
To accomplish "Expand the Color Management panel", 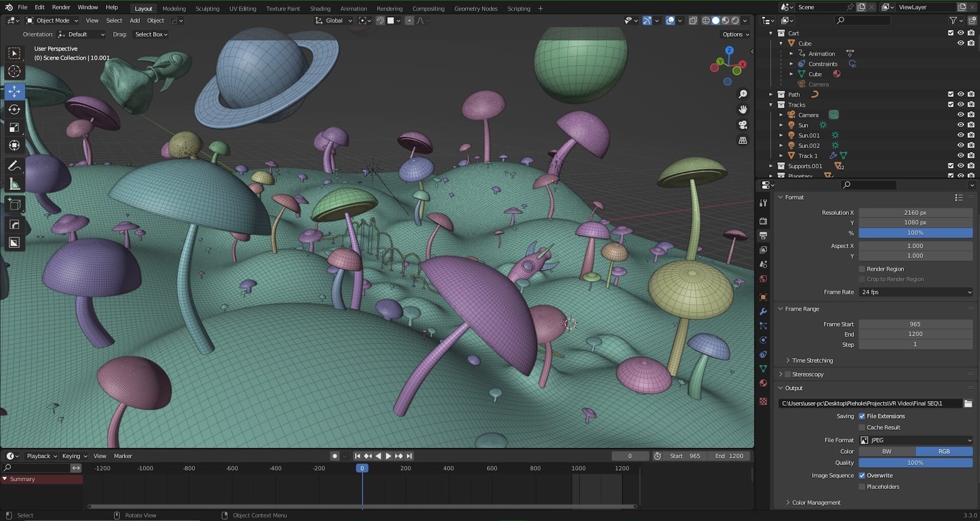I will coord(816,503).
